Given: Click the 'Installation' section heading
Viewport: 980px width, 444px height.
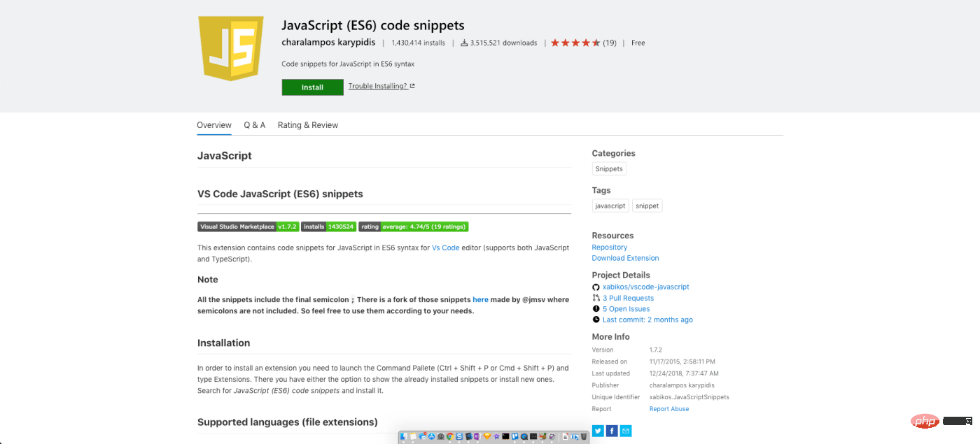Looking at the screenshot, I should (224, 343).
